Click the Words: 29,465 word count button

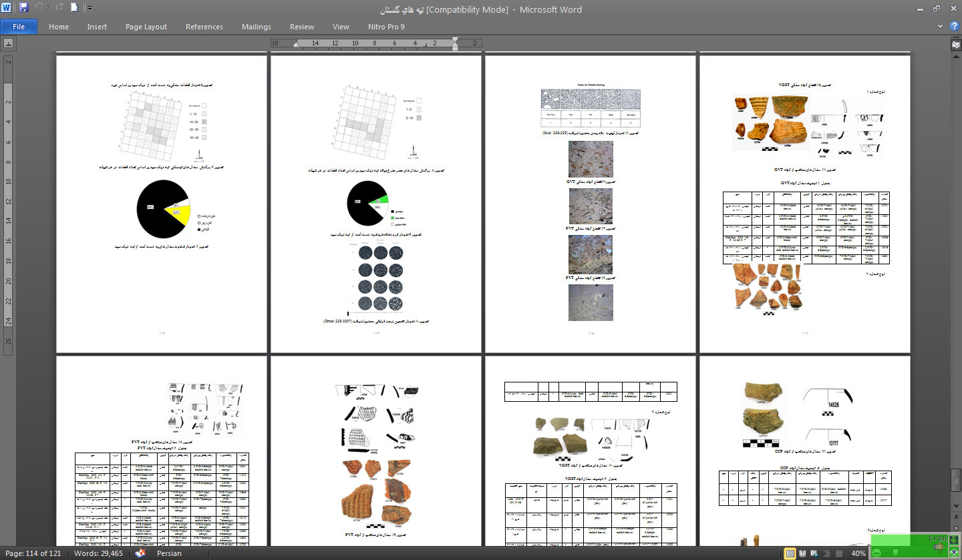pyautogui.click(x=98, y=553)
